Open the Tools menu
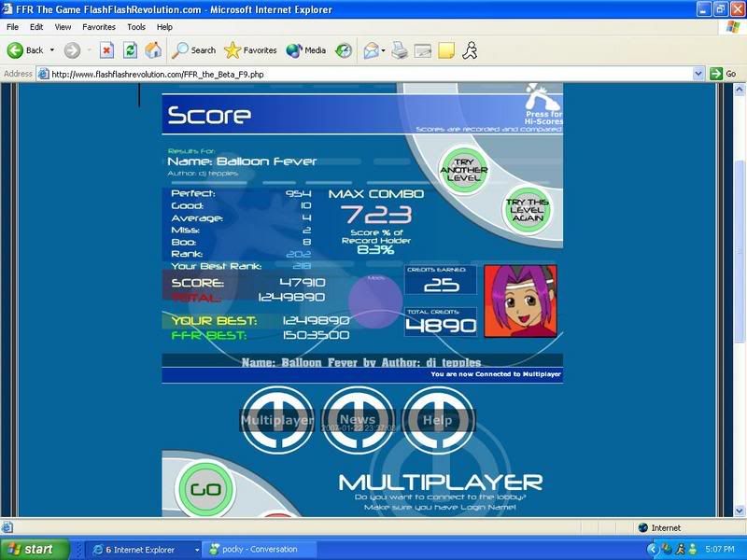 click(x=135, y=27)
